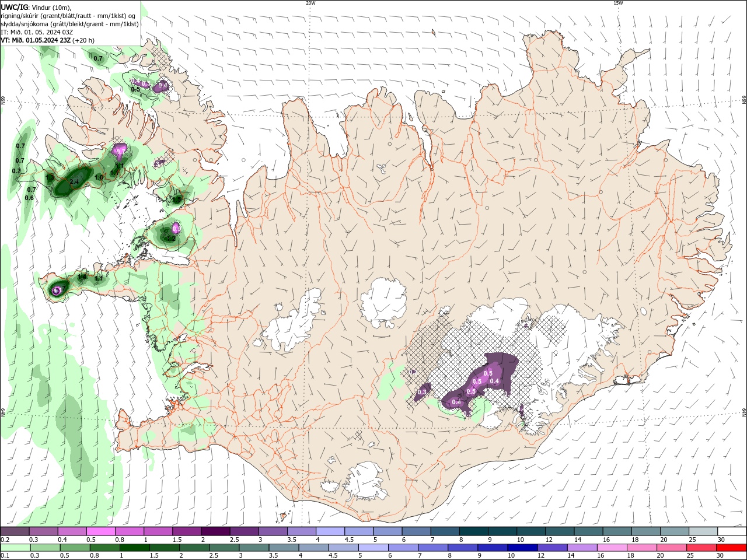The width and height of the screenshot is (747, 560).
Task: Click the pure red 30 mm rain legend swatch
Action: pyautogui.click(x=731, y=548)
